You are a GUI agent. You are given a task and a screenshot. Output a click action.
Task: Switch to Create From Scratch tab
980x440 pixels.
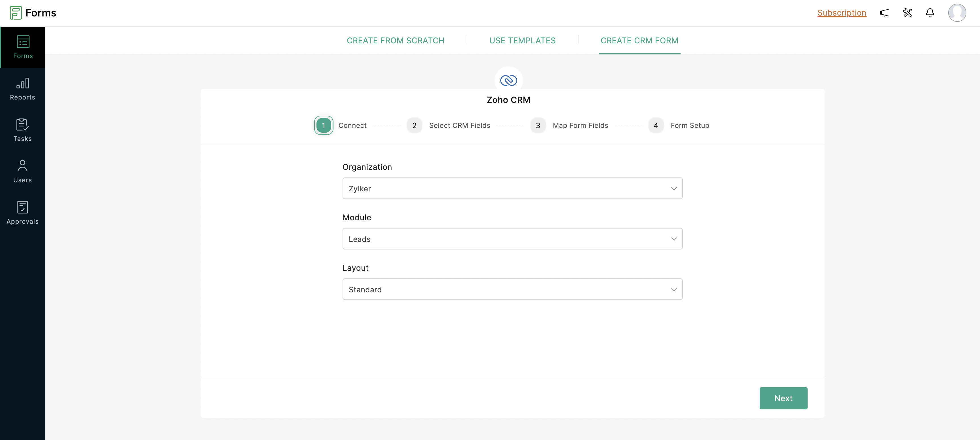[395, 41]
